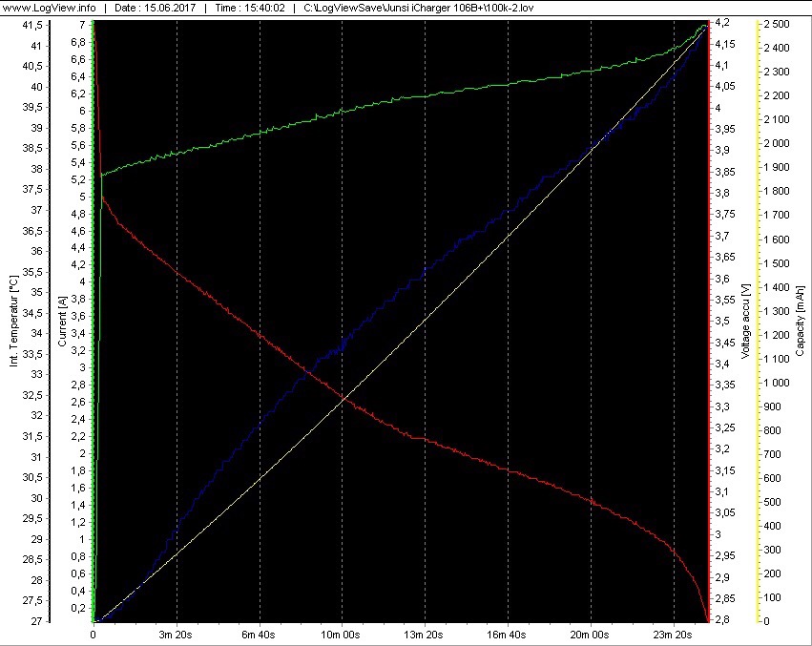Click the 0 origin label on time axis

pyautogui.click(x=94, y=634)
